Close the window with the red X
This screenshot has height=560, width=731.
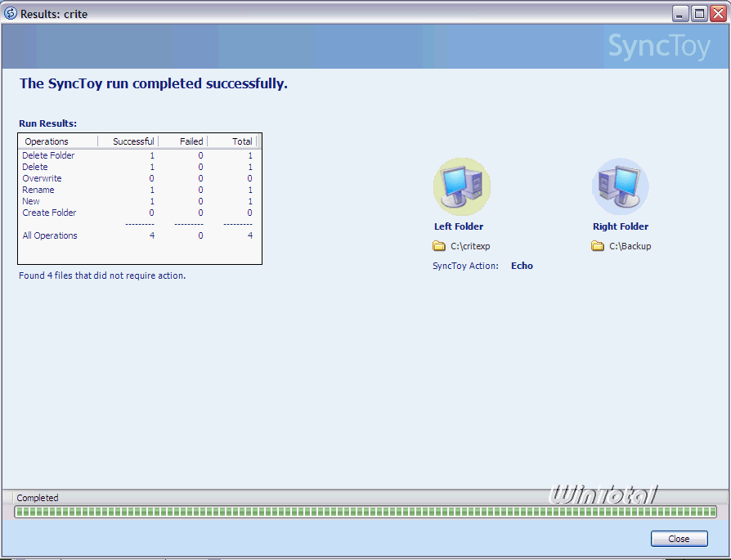coord(719,14)
